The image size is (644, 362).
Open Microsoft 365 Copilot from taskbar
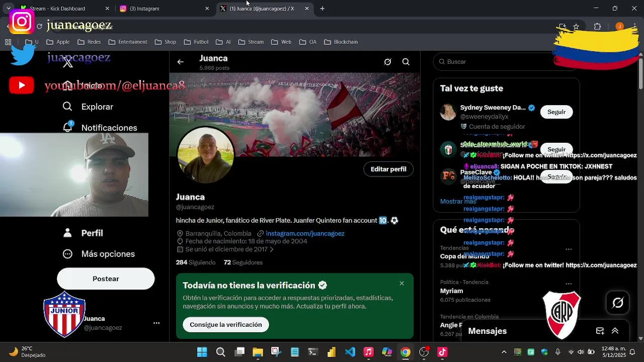(x=387, y=352)
